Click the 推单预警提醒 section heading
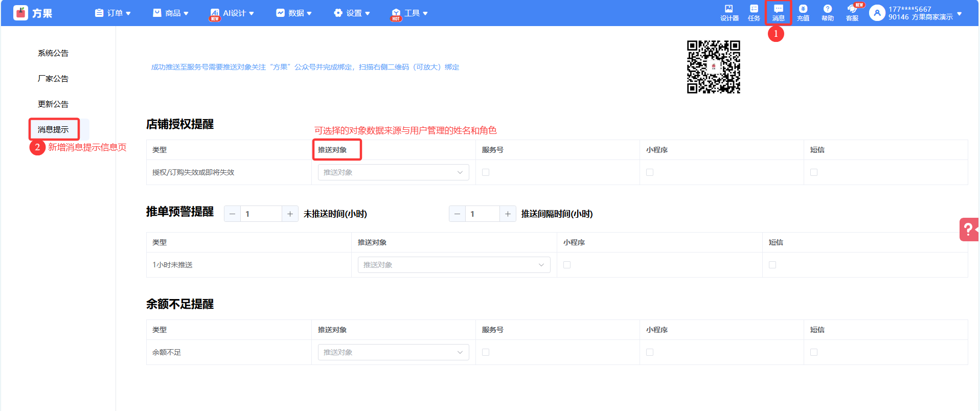 pyautogui.click(x=180, y=212)
